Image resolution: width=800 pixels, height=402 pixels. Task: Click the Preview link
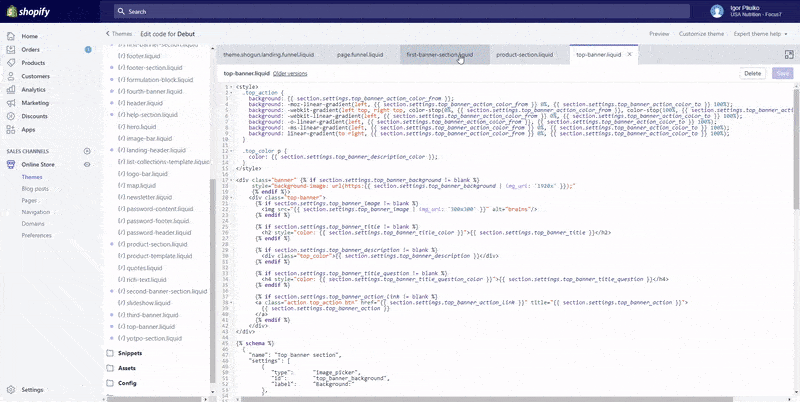coord(659,34)
